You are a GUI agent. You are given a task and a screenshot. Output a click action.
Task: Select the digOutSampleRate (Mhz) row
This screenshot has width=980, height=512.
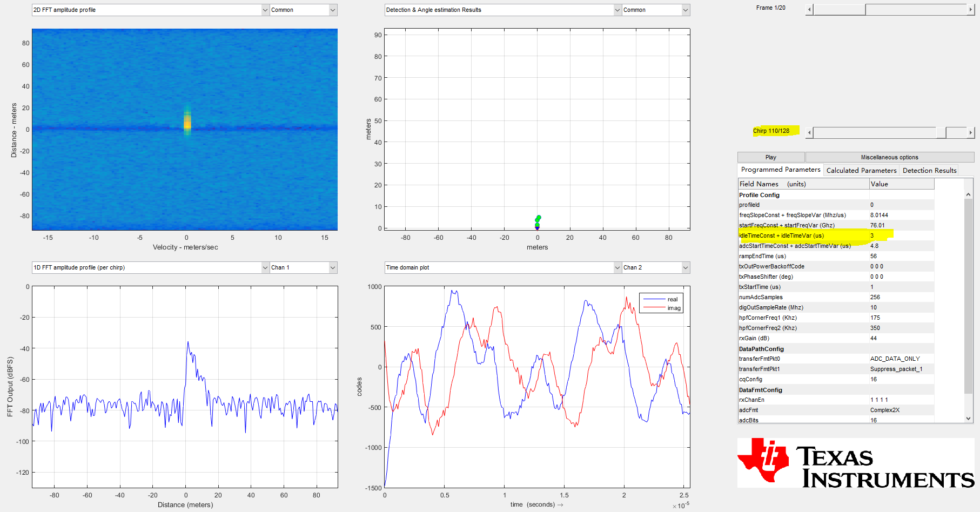[836, 307]
